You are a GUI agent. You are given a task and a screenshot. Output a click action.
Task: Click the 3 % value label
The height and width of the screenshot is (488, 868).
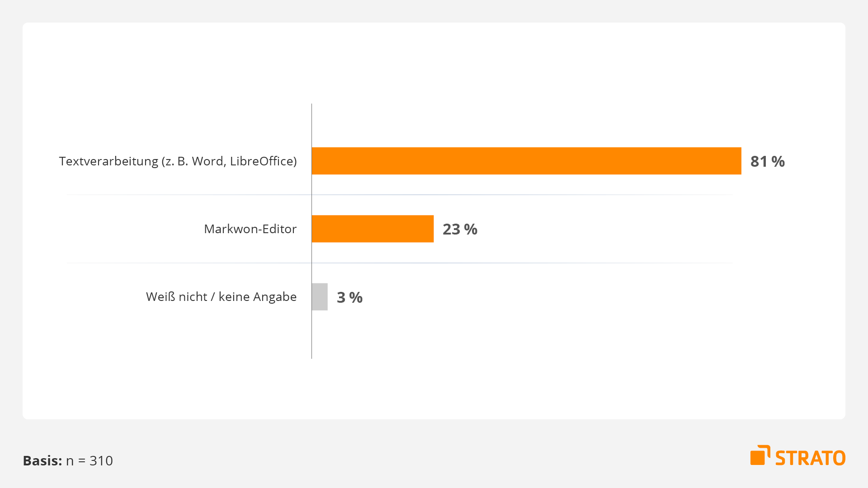coord(349,297)
